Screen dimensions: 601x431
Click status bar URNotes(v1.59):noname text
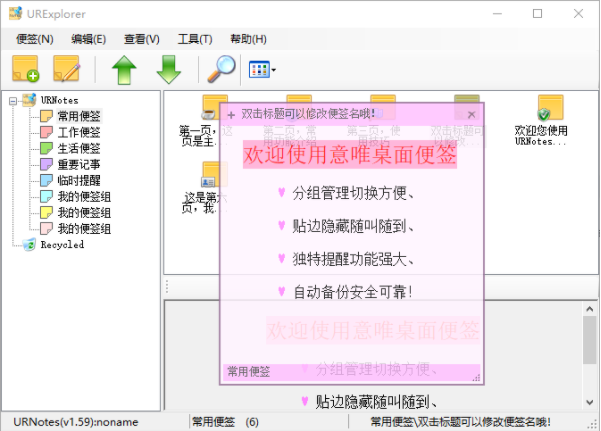(76, 422)
